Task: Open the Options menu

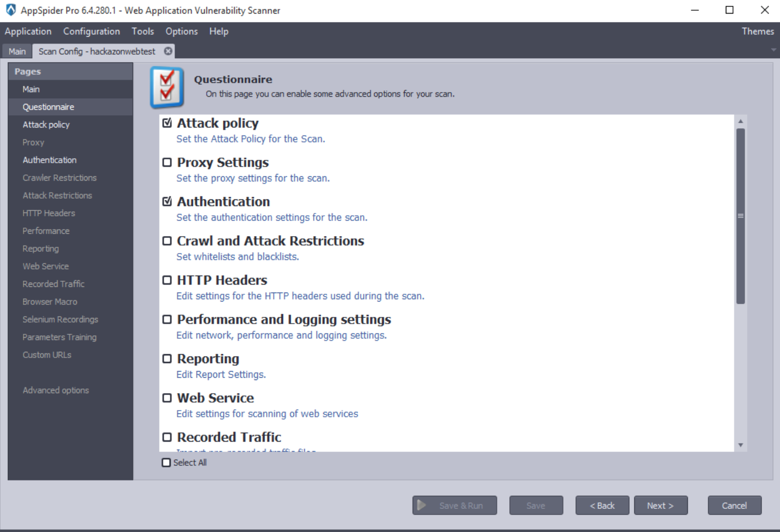Action: (181, 32)
